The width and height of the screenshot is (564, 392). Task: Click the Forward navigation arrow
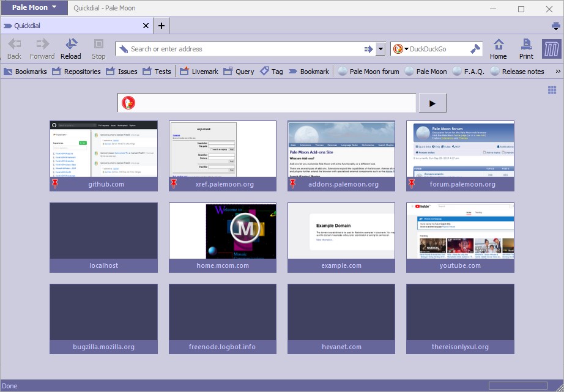[42, 48]
